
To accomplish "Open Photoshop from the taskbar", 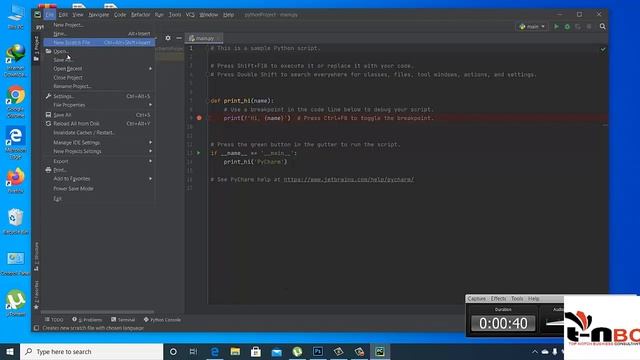I will tap(318, 351).
